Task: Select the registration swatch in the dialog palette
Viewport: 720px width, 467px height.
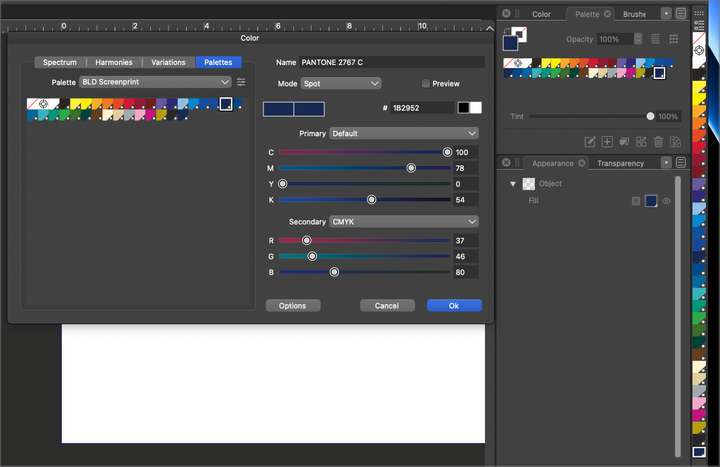Action: click(43, 104)
